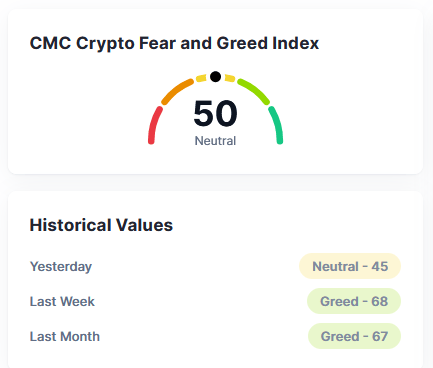Image resolution: width=433 pixels, height=368 pixels.
Task: Click the Last Week row label
Action: pos(62,301)
